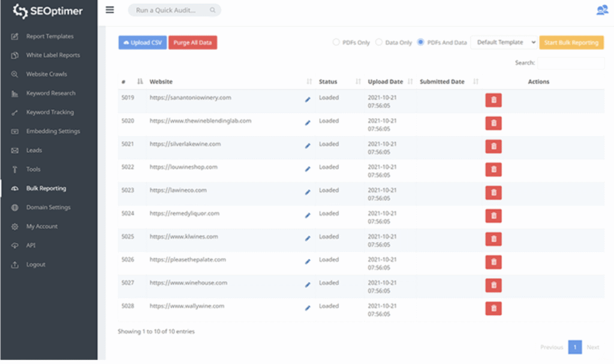Click the SEOptimer logo
Viewport: 614px width, 364px height.
click(x=48, y=11)
